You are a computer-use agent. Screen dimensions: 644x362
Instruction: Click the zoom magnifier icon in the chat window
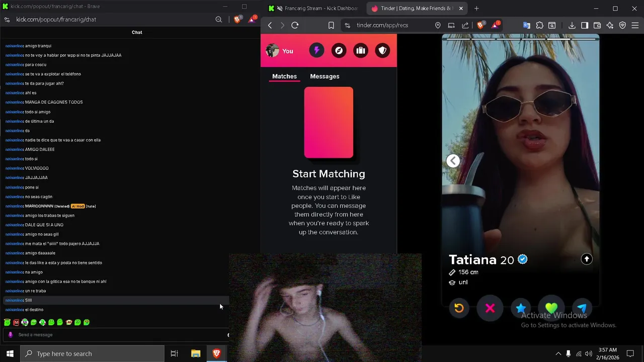coord(219,19)
